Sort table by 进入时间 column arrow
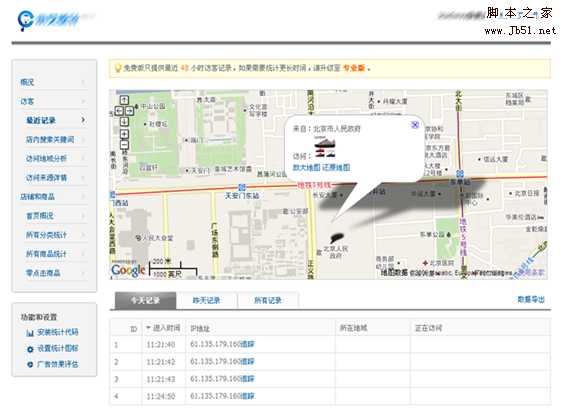The width and height of the screenshot is (563, 416). [x=148, y=328]
